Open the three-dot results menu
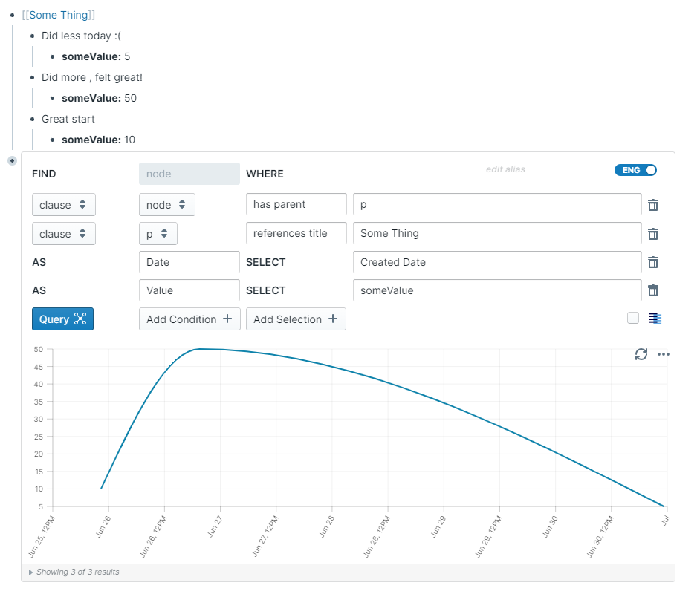 664,354
